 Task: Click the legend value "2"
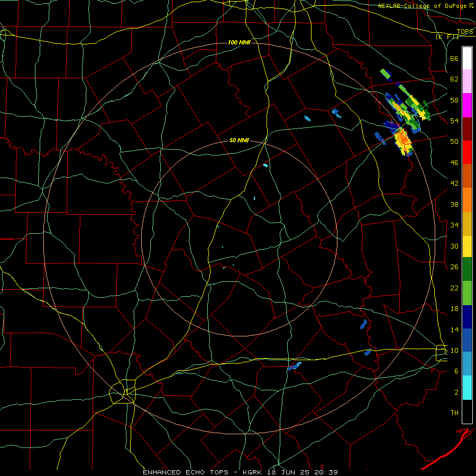pyautogui.click(x=456, y=392)
